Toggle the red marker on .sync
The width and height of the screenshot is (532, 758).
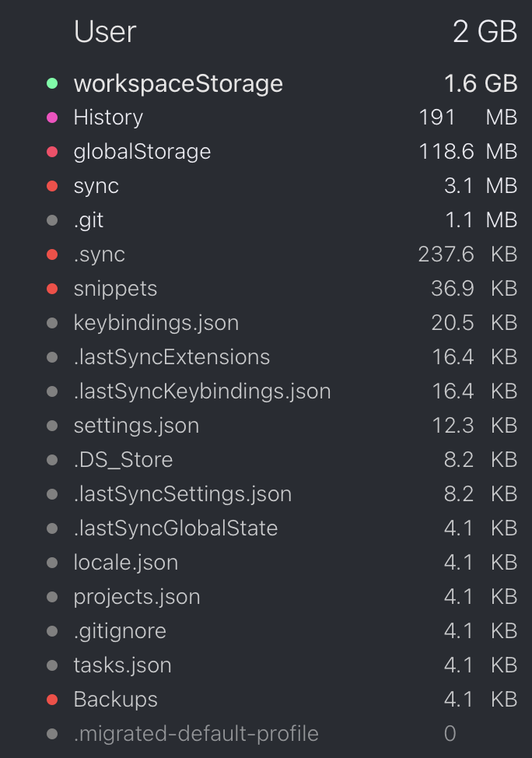51,254
